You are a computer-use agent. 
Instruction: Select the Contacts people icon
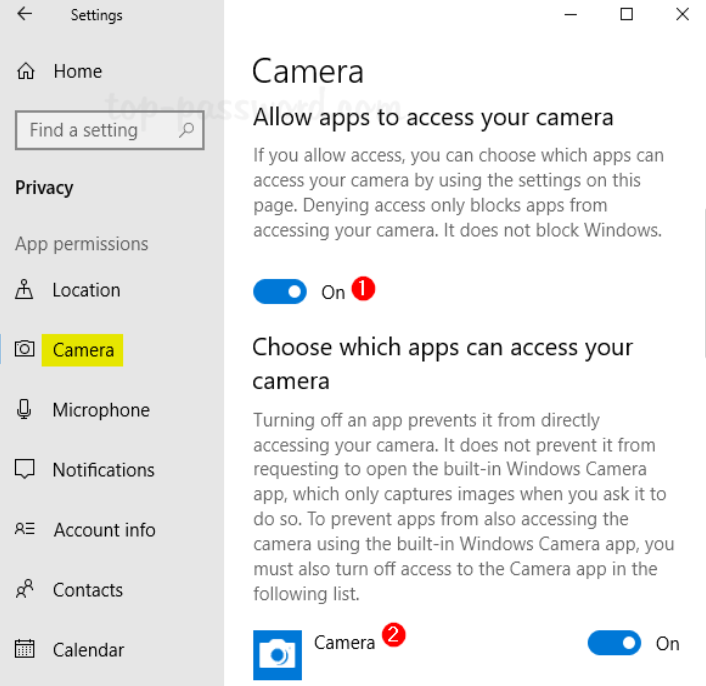[25, 589]
